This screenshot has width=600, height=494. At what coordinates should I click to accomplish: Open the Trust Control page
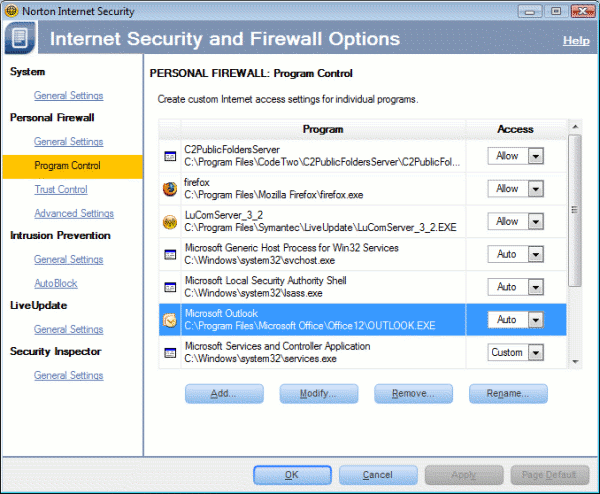61,189
